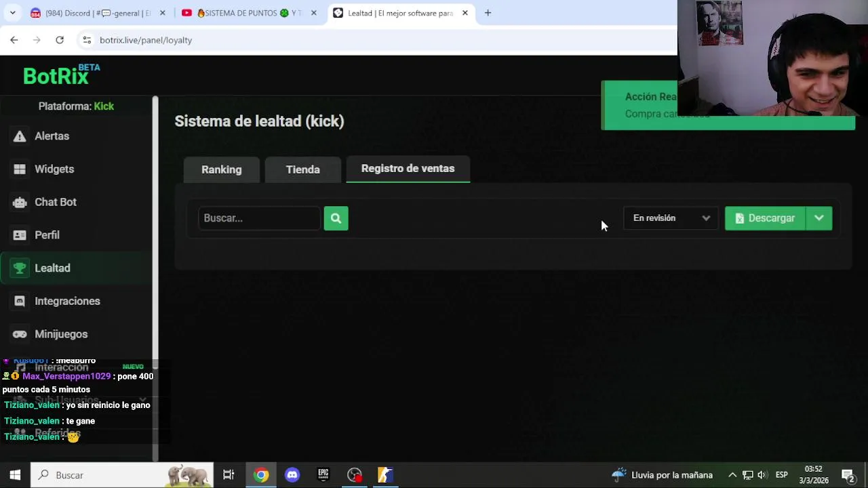Click the BotRix BETA logo
Screen dimensions: 868x488
pyautogui.click(x=61, y=75)
